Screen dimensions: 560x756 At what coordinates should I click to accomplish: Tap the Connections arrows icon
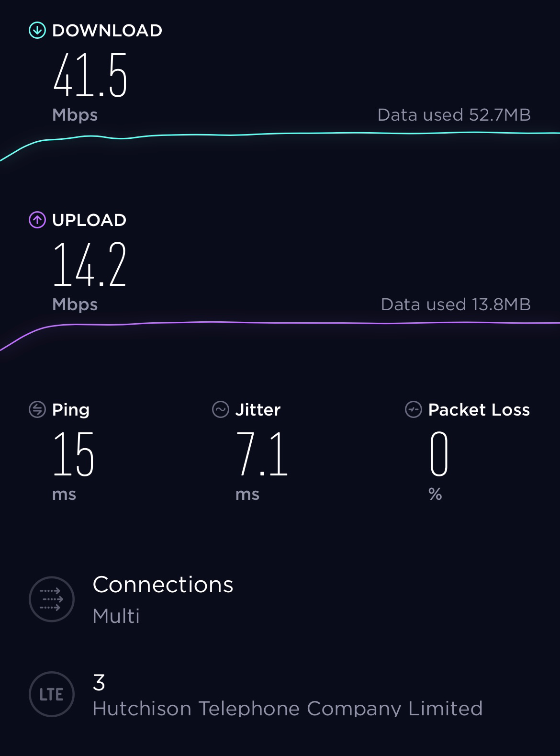click(52, 599)
